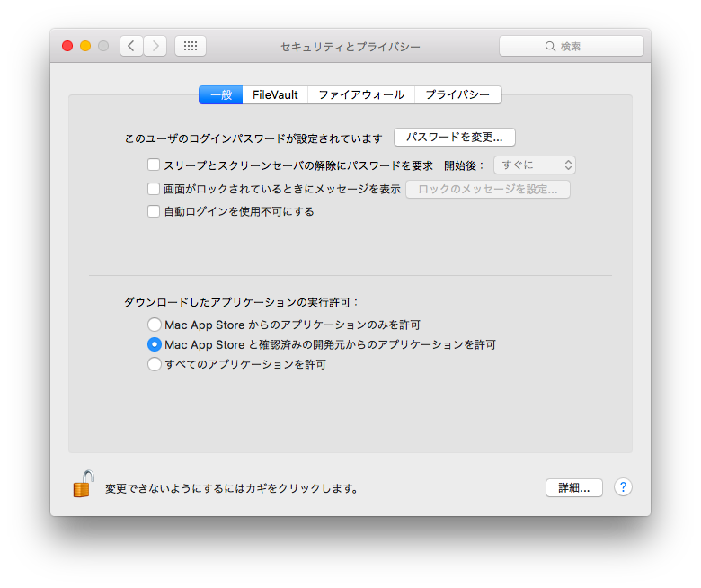
Task: Select Mac App Store only radio option
Action: [155, 325]
